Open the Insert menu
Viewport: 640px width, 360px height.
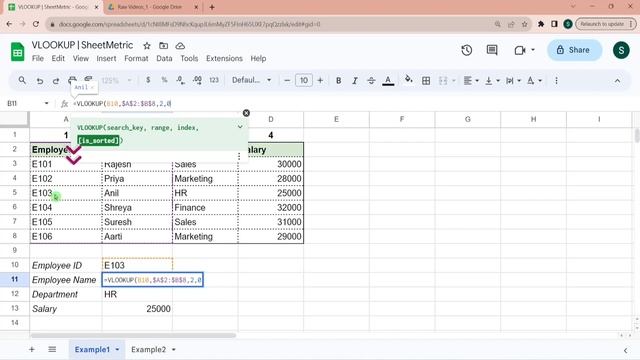[x=106, y=58]
